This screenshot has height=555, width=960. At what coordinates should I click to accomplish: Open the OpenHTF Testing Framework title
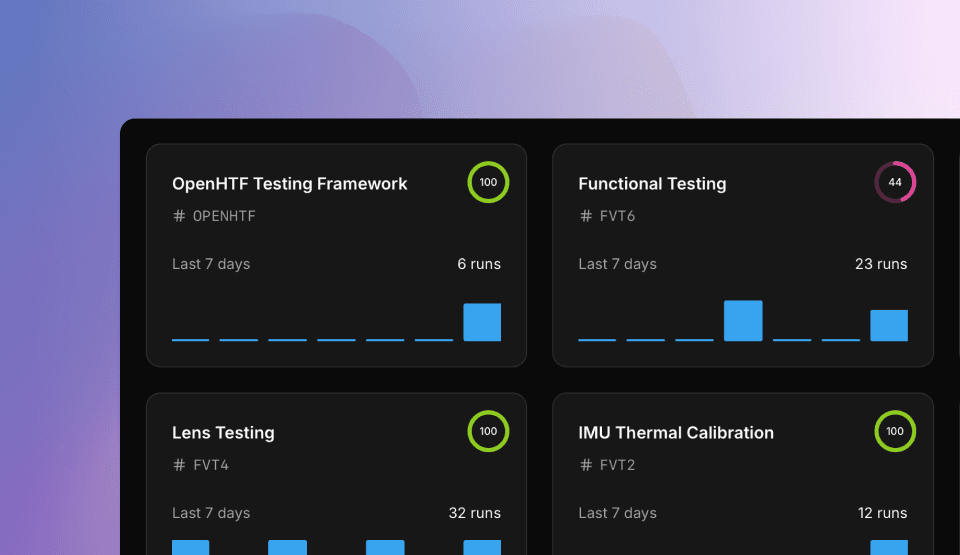tap(290, 184)
